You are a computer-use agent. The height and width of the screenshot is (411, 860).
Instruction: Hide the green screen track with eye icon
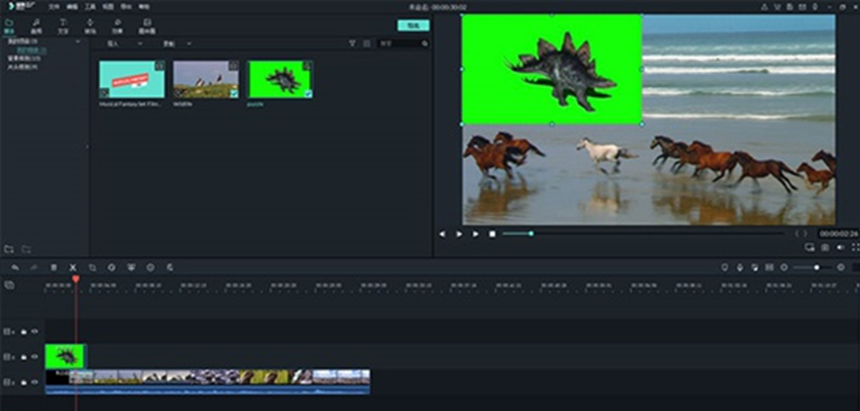[x=35, y=356]
